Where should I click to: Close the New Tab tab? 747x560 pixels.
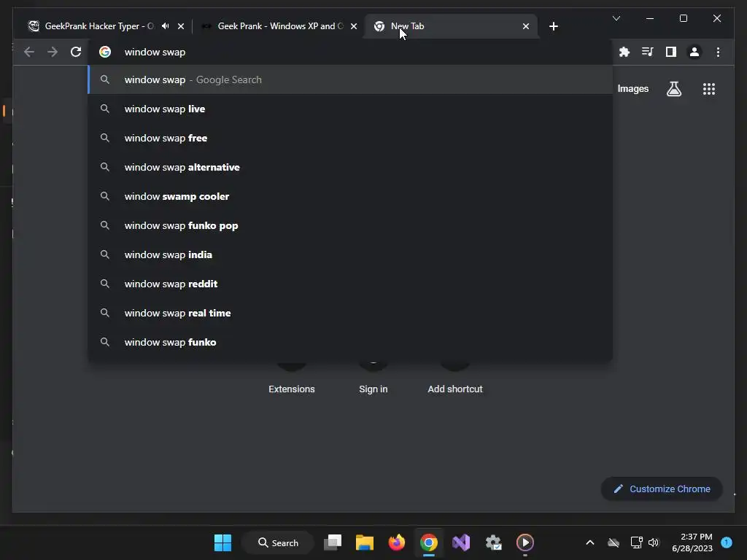pyautogui.click(x=526, y=26)
